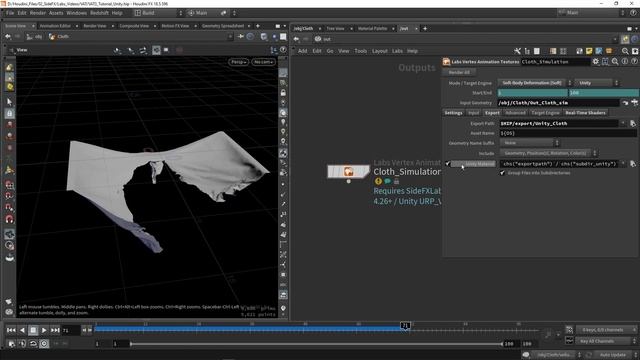Open the Persp camera view dropdown
Image resolution: width=640 pixels, height=360 pixels.
(x=238, y=62)
